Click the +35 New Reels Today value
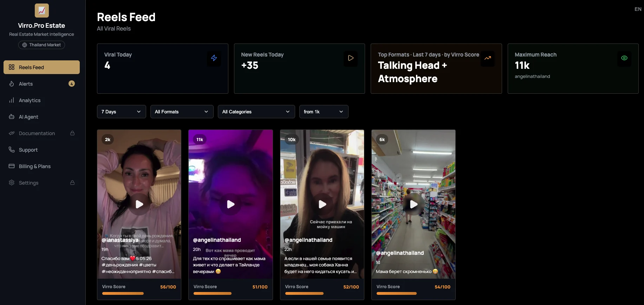This screenshot has width=644, height=305. coord(250,65)
